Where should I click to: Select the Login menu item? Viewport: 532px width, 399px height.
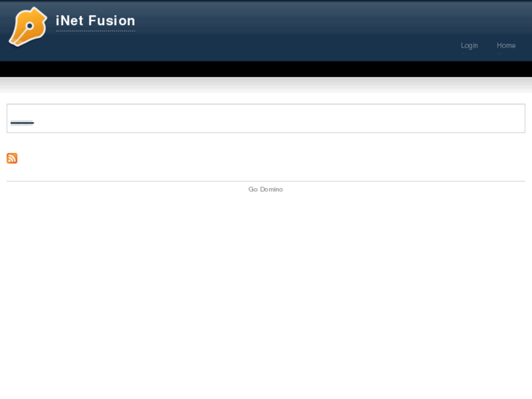pos(469,45)
